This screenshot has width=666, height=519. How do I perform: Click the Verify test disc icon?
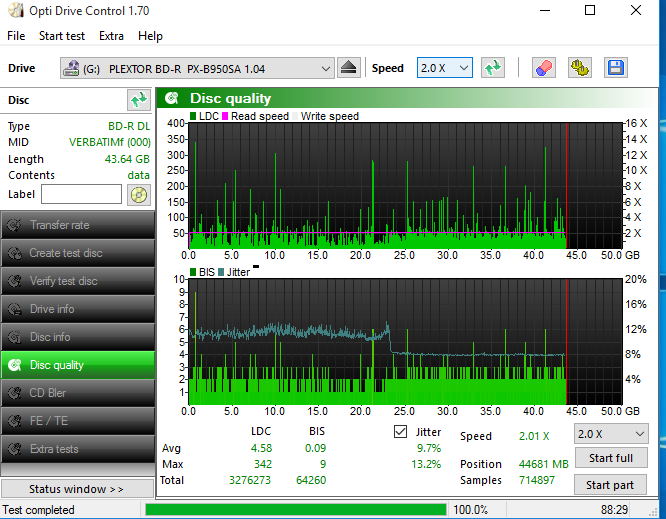(x=14, y=281)
